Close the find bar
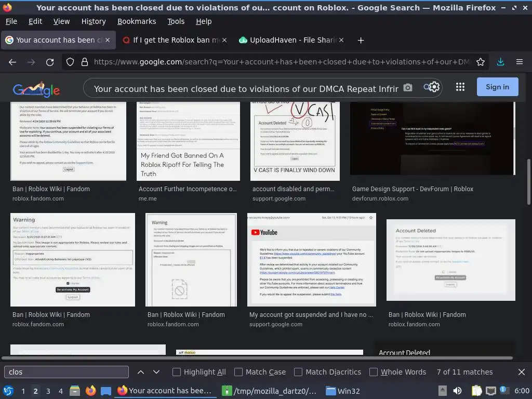Screen dimensions: 532x399 522,372
